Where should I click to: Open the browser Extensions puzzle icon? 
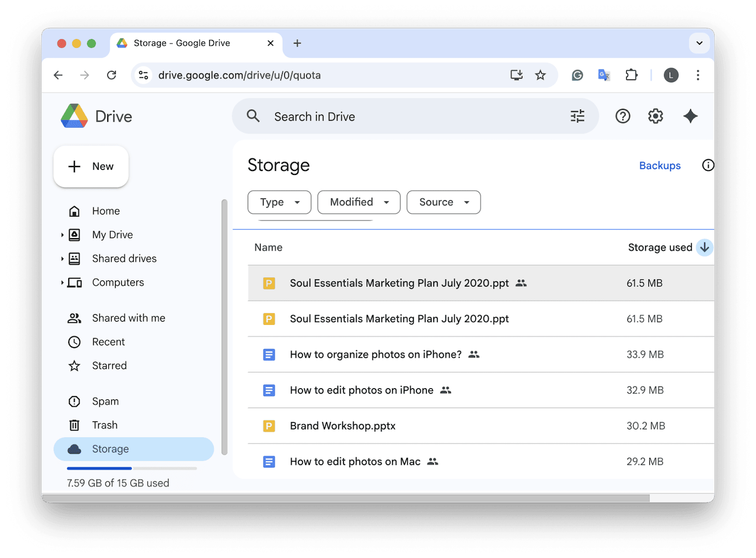point(631,75)
